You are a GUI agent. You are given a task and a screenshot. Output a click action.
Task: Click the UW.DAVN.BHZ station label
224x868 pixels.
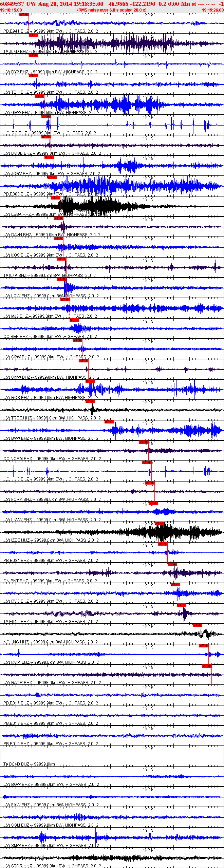(17, 235)
